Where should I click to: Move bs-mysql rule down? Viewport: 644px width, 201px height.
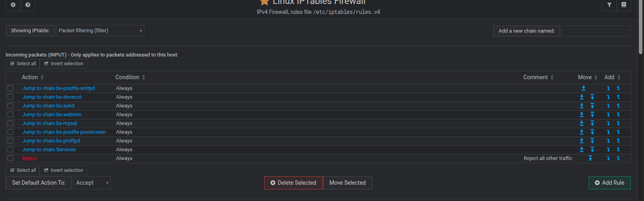[x=582, y=123]
